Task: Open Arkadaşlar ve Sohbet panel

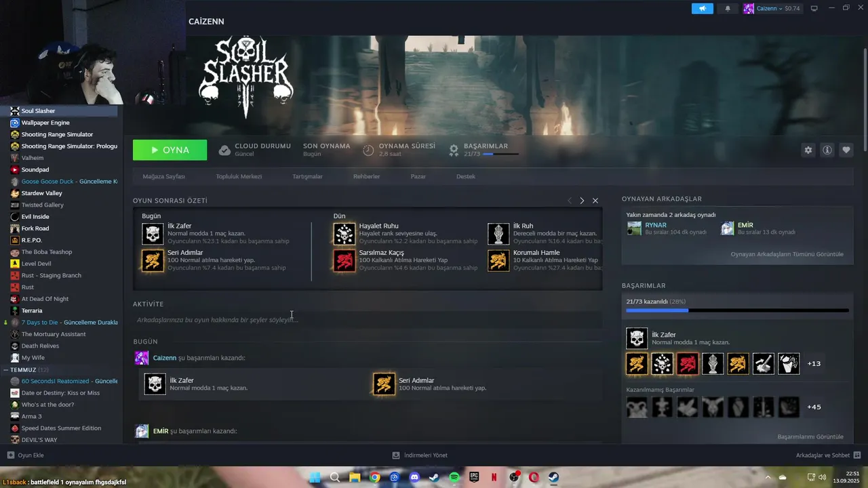Action: [x=828, y=455]
